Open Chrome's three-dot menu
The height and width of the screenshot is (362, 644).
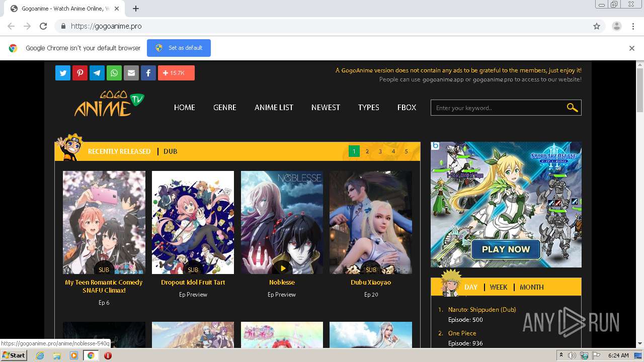click(x=633, y=26)
